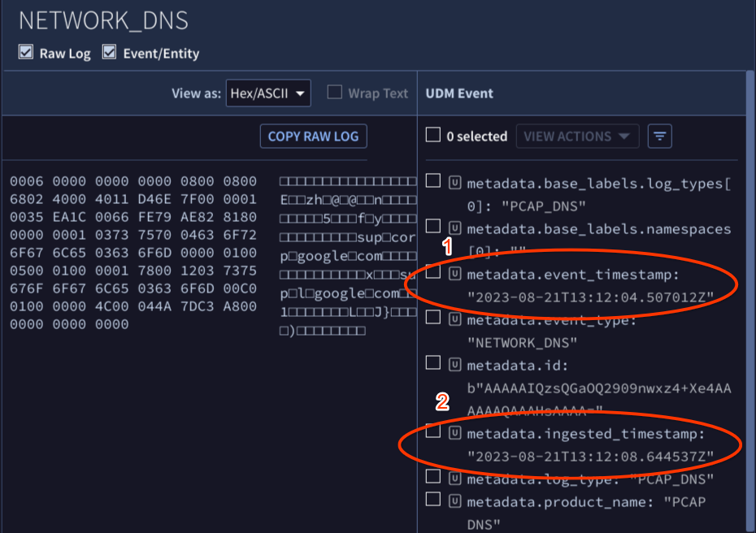Disable the Event/Entity checkbox
This screenshot has height=533, width=756.
coord(109,50)
